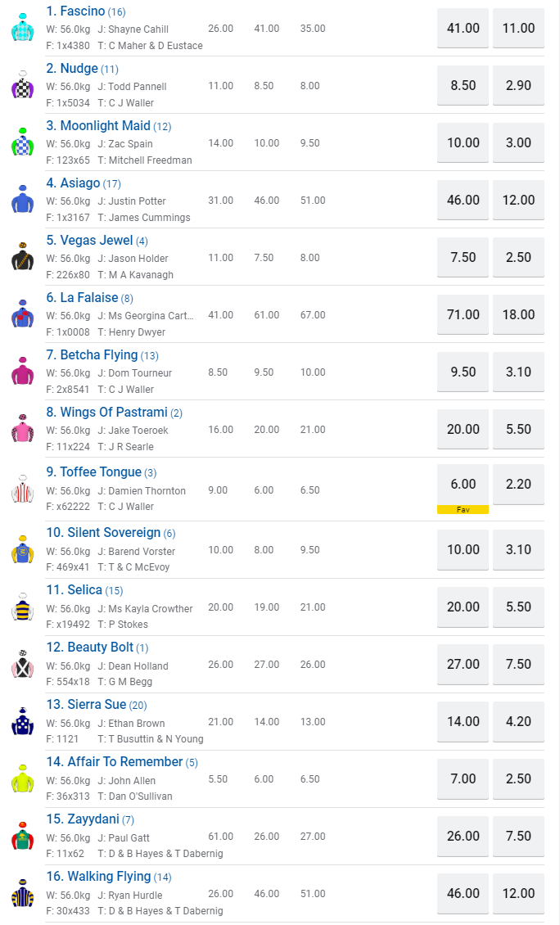Select Asiago place odds 12.00

[x=518, y=200]
